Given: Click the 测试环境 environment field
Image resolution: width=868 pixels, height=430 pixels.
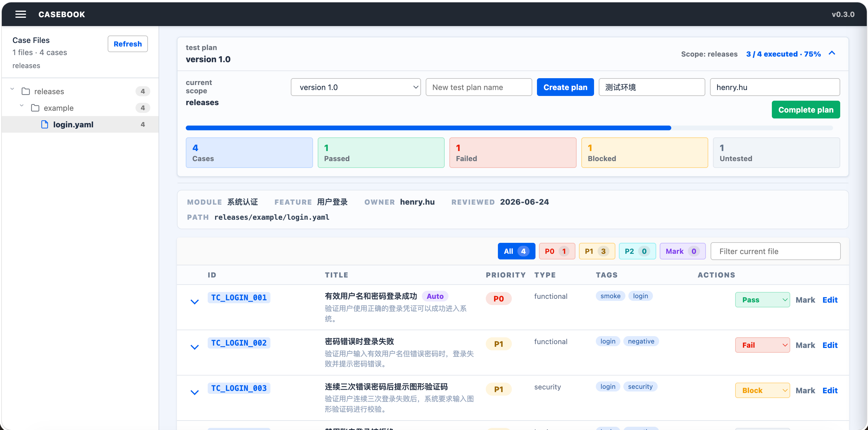Looking at the screenshot, I should (x=652, y=87).
